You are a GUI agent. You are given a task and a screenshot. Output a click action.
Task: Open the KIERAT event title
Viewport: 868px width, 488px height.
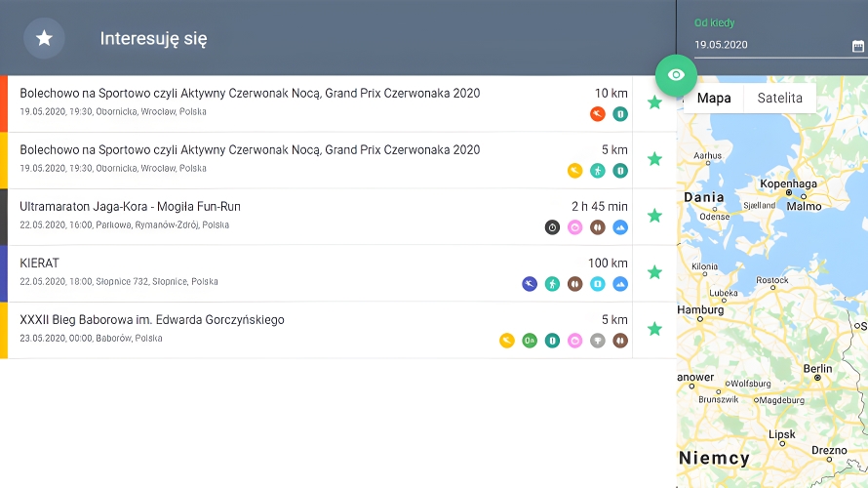[x=40, y=264]
